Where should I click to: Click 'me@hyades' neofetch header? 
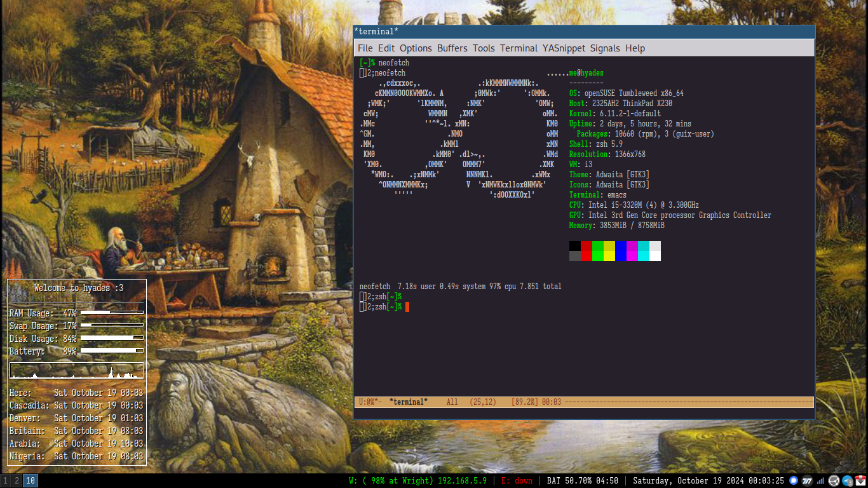tap(587, 73)
